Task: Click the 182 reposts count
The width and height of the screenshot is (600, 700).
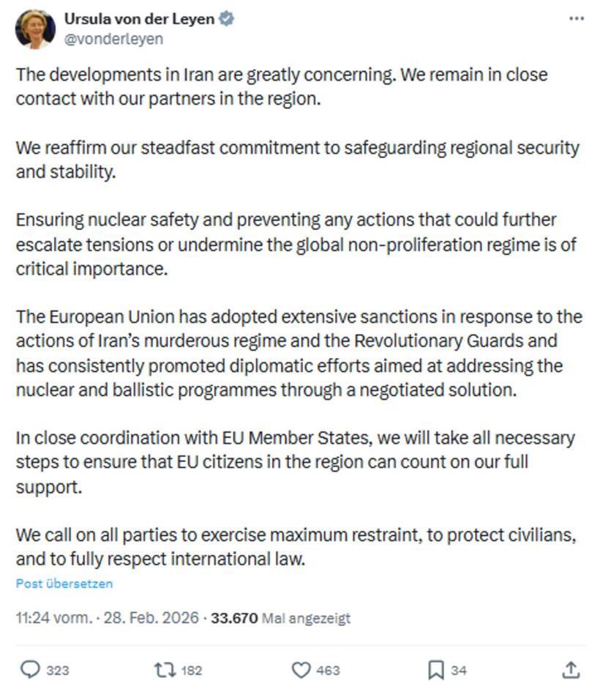Action: point(191,670)
